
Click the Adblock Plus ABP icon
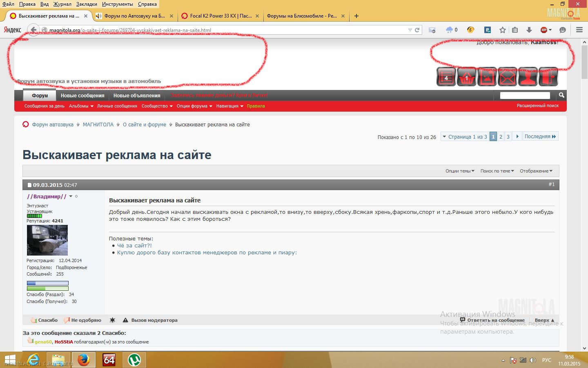pyautogui.click(x=544, y=30)
